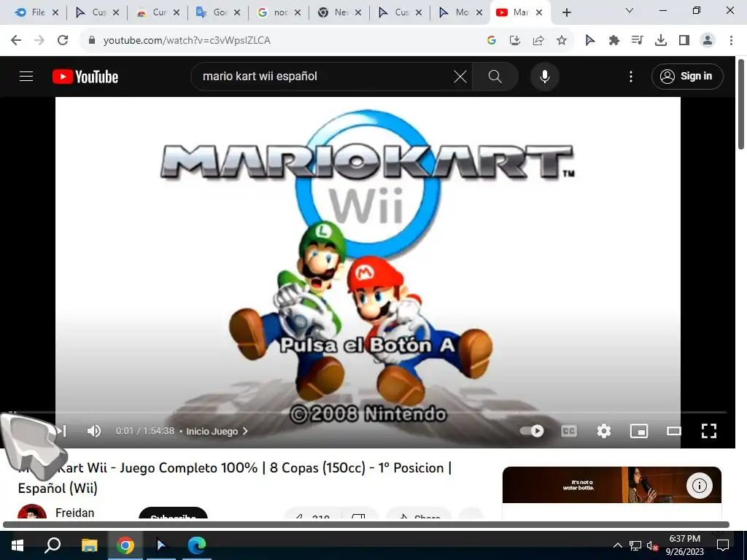Open Microsoft Edge from taskbar
747x560 pixels.
tap(196, 545)
